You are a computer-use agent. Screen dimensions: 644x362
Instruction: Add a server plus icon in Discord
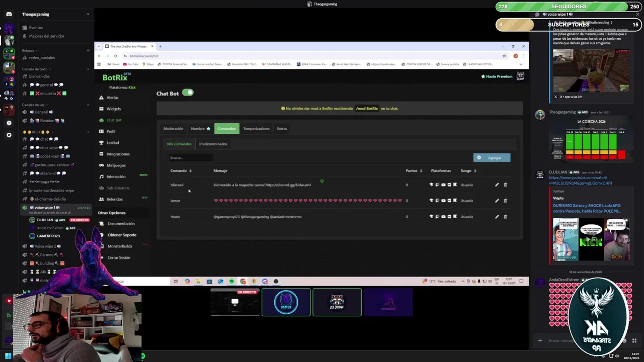(x=9, y=123)
